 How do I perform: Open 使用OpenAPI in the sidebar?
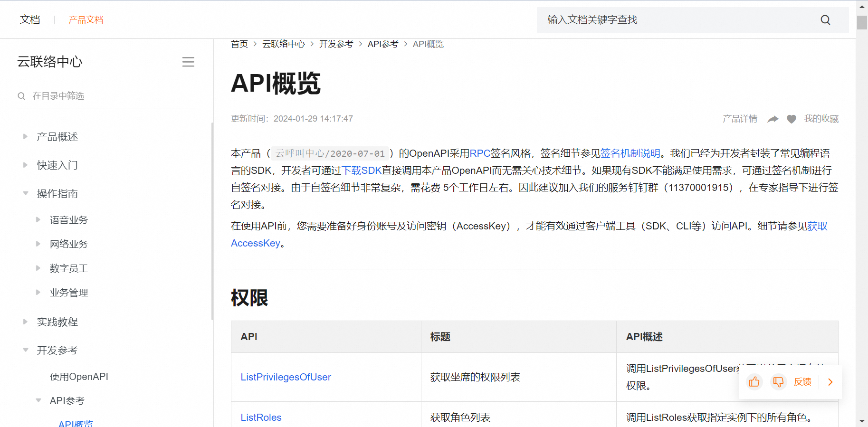coord(79,377)
